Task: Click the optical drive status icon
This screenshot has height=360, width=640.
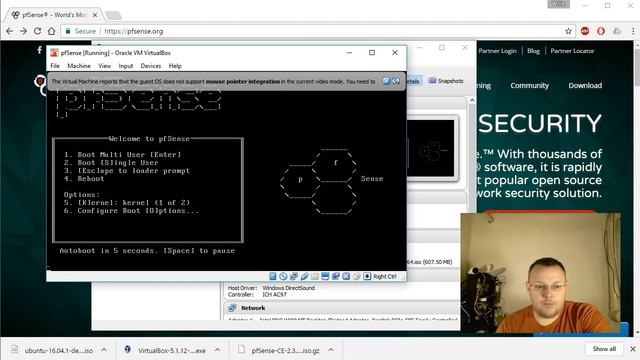Action: [283, 276]
